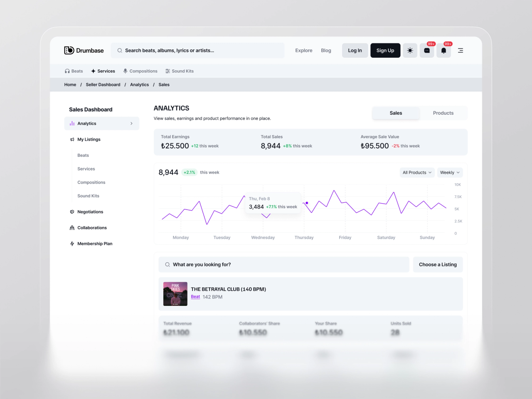Open the messages chat icon
Image resolution: width=532 pixels, height=399 pixels.
[x=427, y=50]
